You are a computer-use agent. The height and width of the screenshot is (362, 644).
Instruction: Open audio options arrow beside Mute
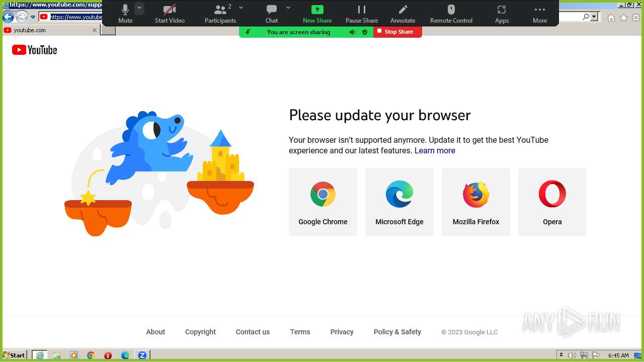coord(139,8)
